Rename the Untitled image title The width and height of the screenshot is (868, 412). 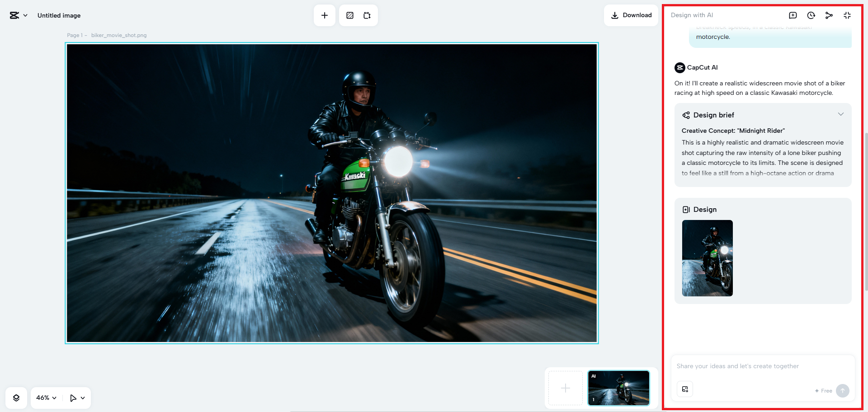point(59,15)
